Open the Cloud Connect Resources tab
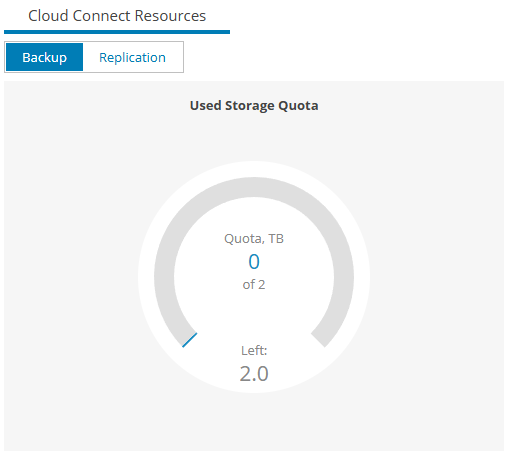Image resolution: width=512 pixels, height=461 pixels. [x=117, y=16]
